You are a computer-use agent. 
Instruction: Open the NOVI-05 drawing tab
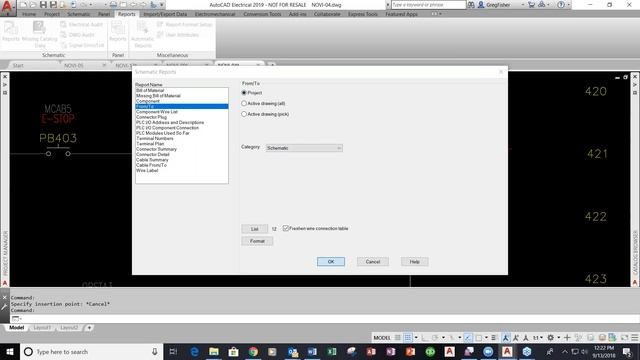coord(73,65)
